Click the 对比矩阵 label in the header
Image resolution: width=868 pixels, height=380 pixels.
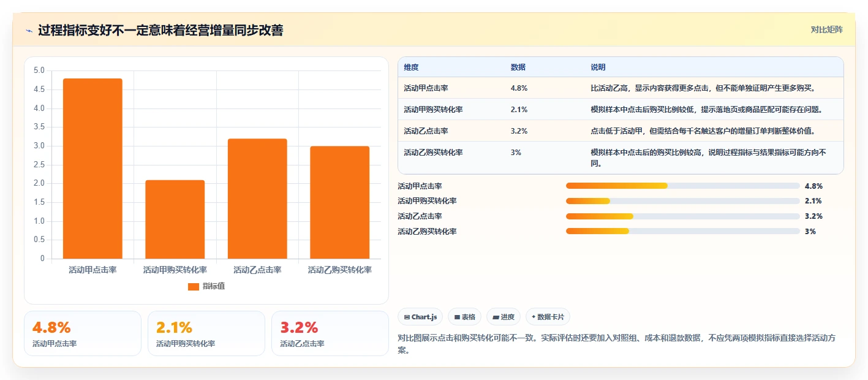[x=826, y=29]
